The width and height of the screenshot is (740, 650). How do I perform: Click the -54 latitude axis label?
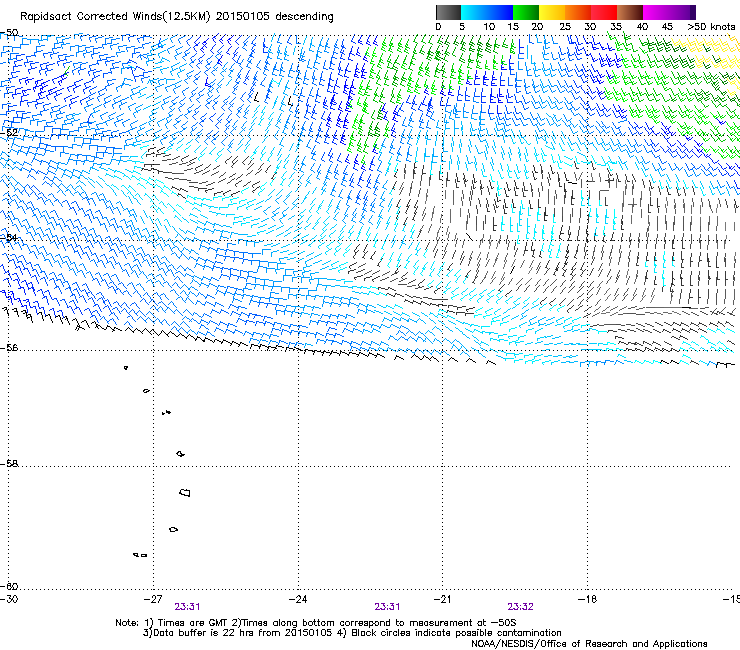9,237
